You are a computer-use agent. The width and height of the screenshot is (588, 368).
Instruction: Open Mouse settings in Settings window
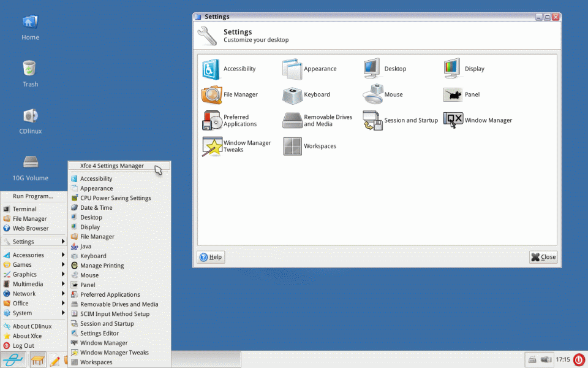(x=382, y=94)
